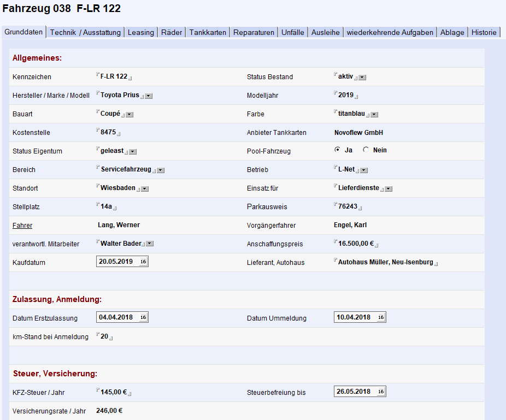Open the Reparaturen tab
This screenshot has width=506, height=420.
(254, 32)
